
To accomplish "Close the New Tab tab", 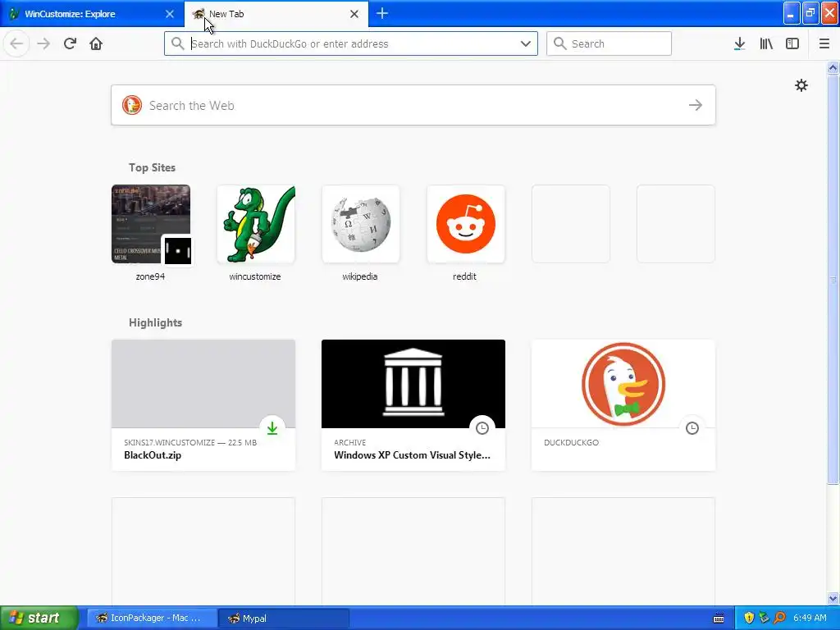I will (x=354, y=14).
